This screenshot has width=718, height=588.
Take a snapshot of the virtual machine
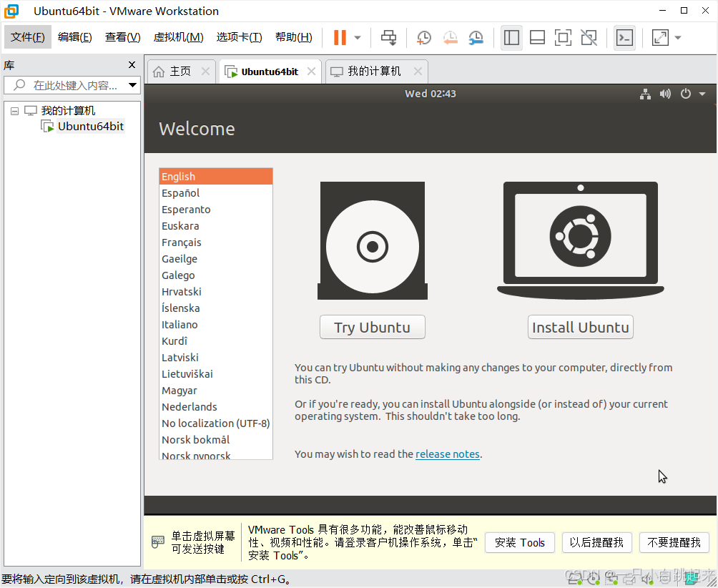click(x=424, y=37)
